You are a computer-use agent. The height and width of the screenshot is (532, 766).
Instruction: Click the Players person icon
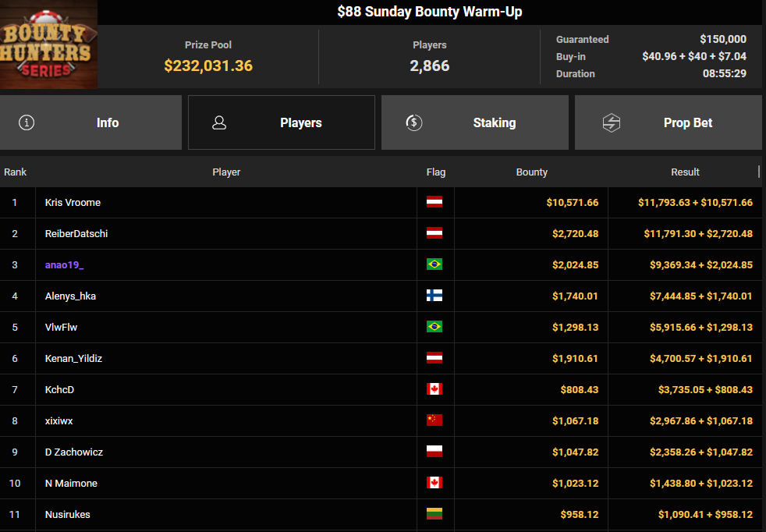click(219, 122)
